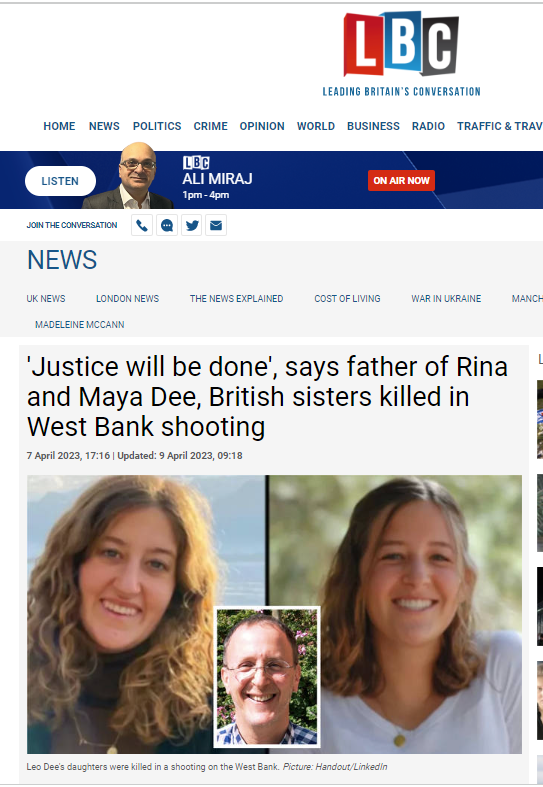Select the Cost of Living tab
This screenshot has height=787, width=543.
pyautogui.click(x=347, y=299)
